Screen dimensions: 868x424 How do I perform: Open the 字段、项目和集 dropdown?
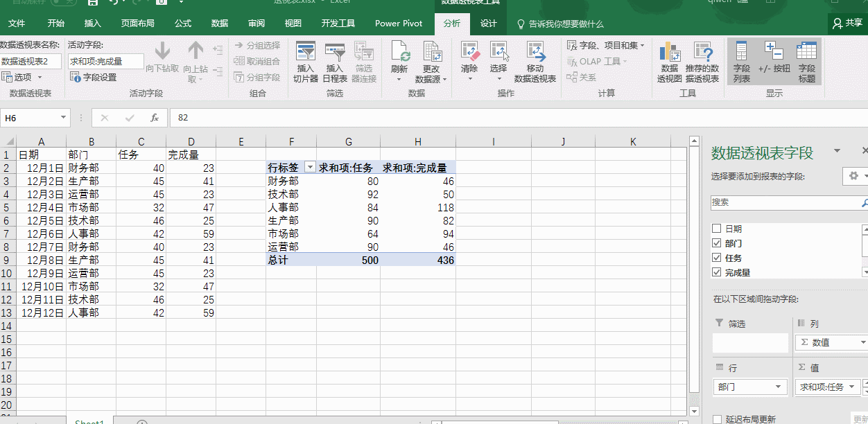click(x=605, y=46)
